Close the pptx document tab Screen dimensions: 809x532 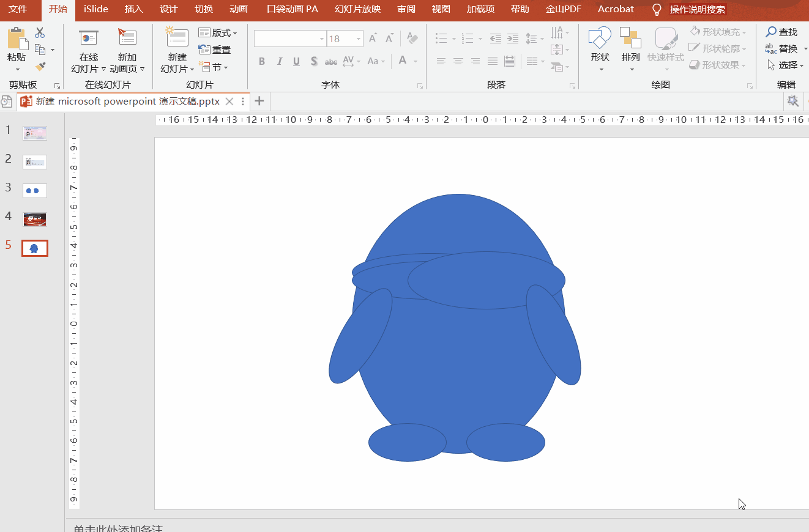[229, 102]
